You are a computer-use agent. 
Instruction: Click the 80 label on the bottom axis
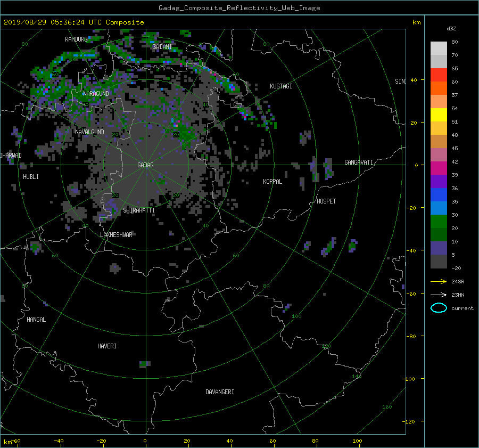coord(315,441)
